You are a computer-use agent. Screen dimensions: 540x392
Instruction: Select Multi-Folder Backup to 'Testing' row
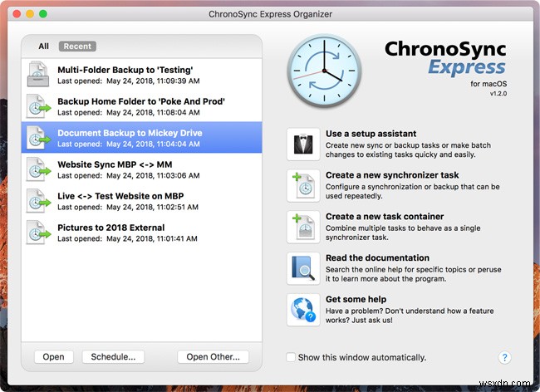point(141,75)
